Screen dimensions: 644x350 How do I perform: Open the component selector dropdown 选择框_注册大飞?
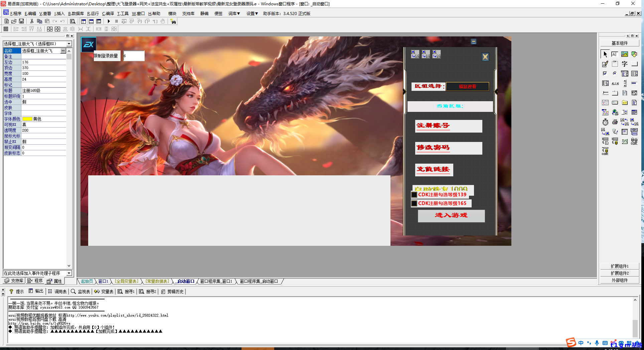coord(69,44)
